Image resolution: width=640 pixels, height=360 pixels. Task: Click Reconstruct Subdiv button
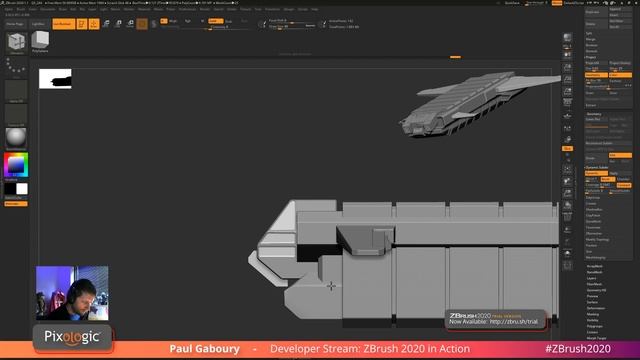tap(608, 143)
